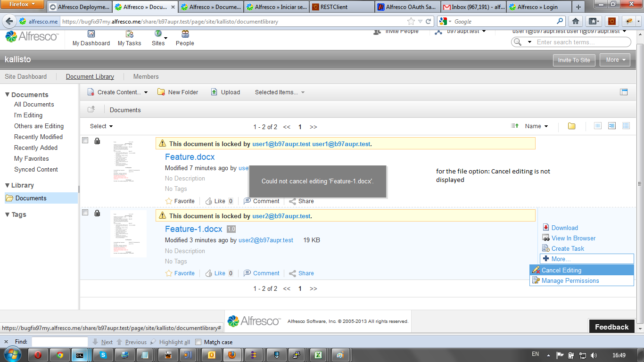Choose Manage Permissions from the menu

point(582,280)
